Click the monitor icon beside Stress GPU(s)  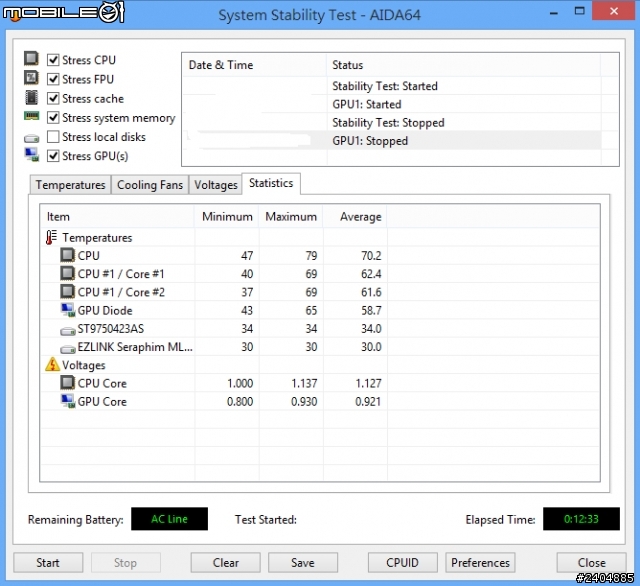[32, 155]
